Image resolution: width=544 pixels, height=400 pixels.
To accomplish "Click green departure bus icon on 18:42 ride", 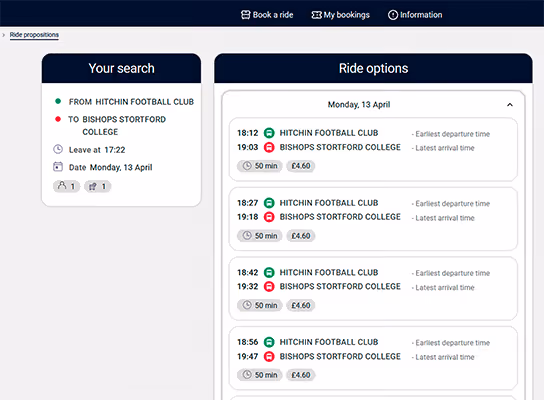I will [x=269, y=272].
